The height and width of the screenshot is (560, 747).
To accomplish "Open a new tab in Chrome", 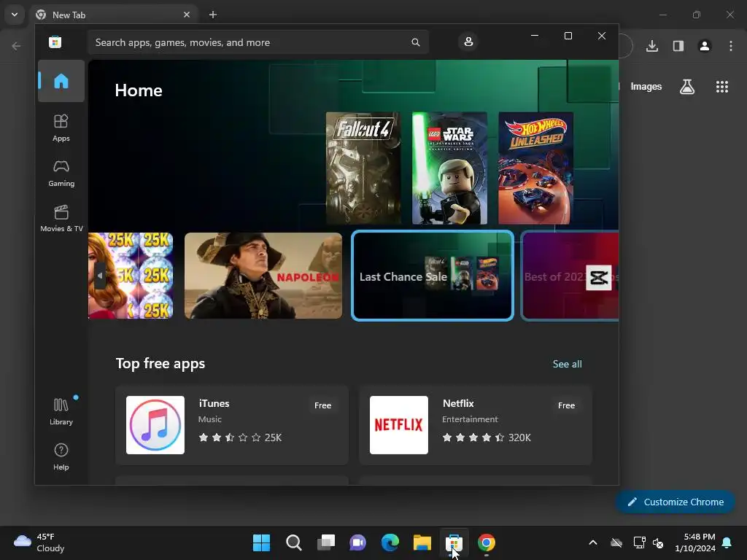I will pyautogui.click(x=213, y=15).
